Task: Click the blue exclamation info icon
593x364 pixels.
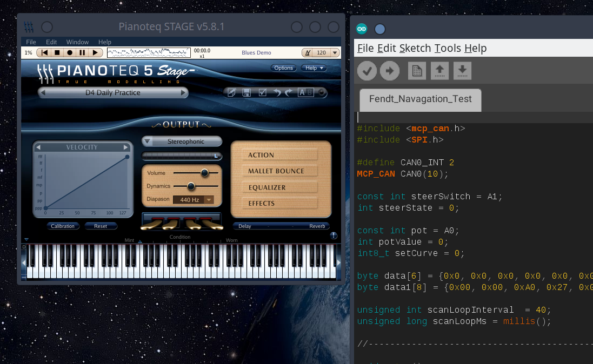Action: (334, 236)
